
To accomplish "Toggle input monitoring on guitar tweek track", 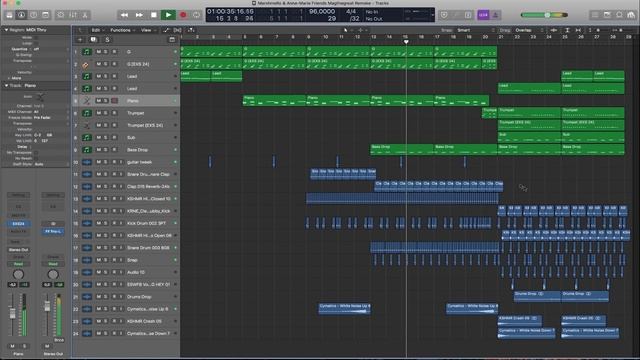I will pos(121,162).
